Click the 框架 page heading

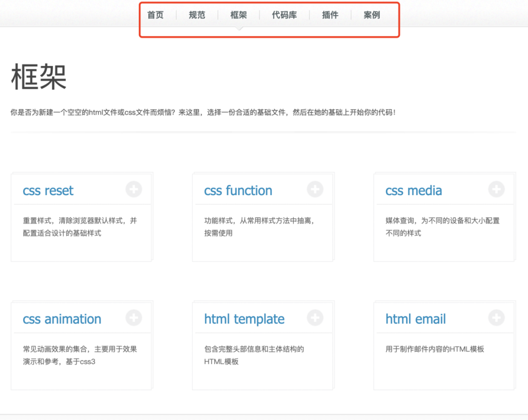(x=39, y=77)
